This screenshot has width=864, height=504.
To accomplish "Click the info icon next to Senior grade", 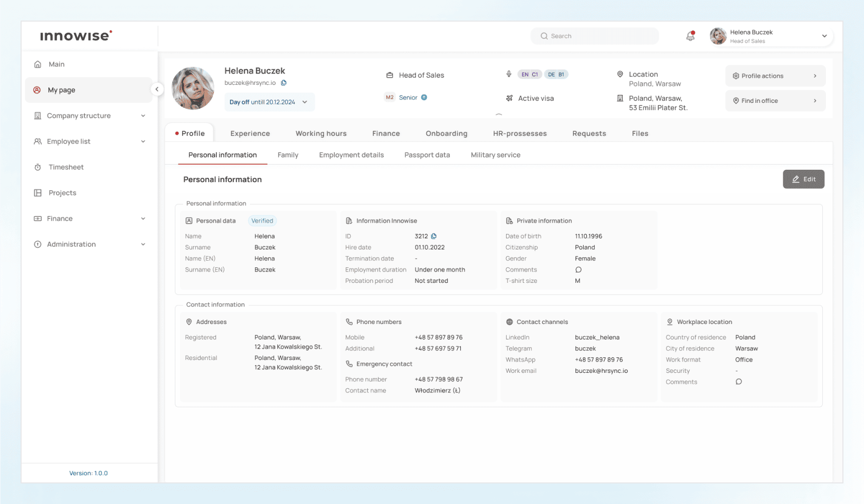I will (423, 97).
